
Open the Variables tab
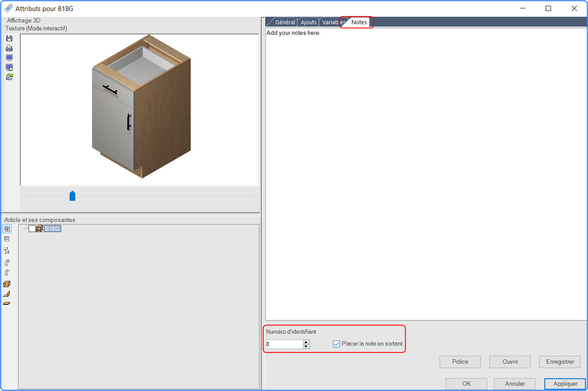point(333,22)
